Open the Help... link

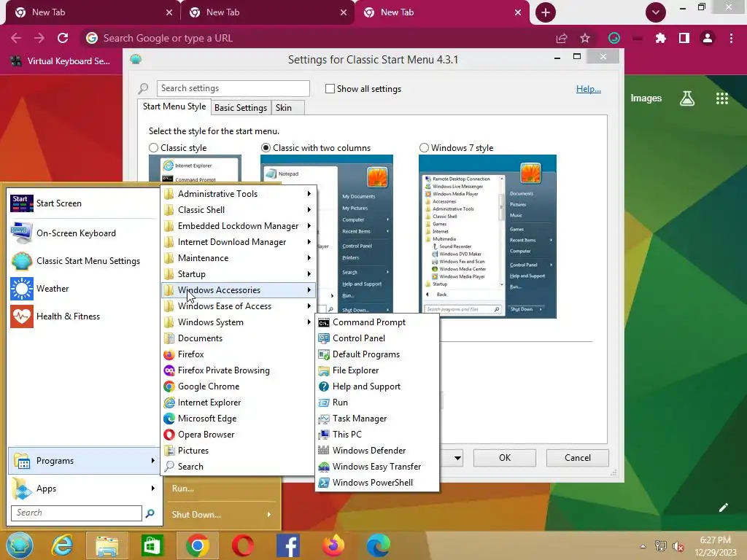pyautogui.click(x=589, y=88)
